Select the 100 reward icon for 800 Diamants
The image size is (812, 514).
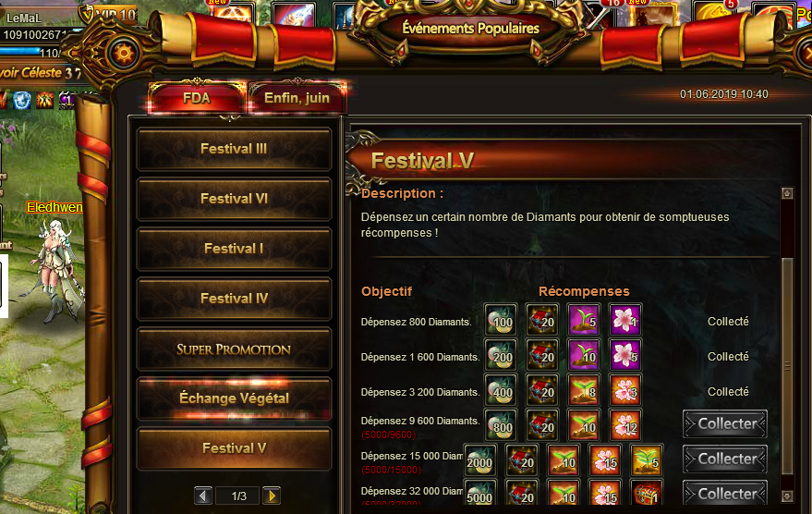(x=501, y=320)
